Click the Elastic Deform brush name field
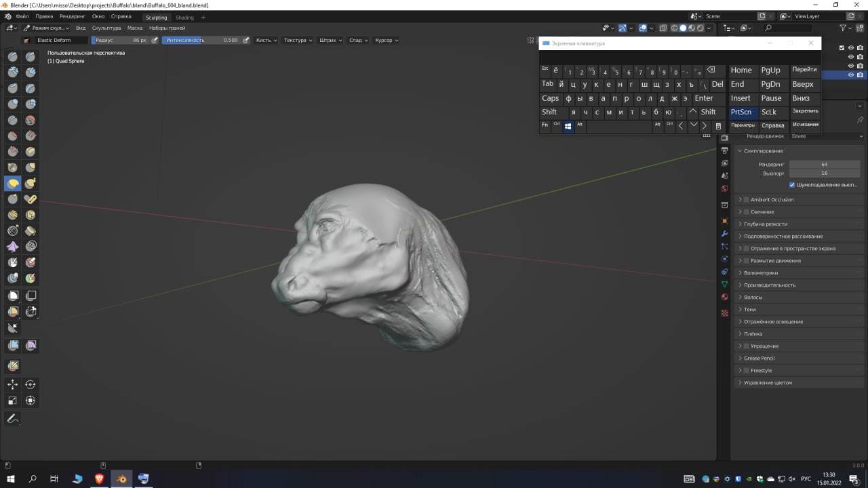The image size is (868, 488). [60, 40]
